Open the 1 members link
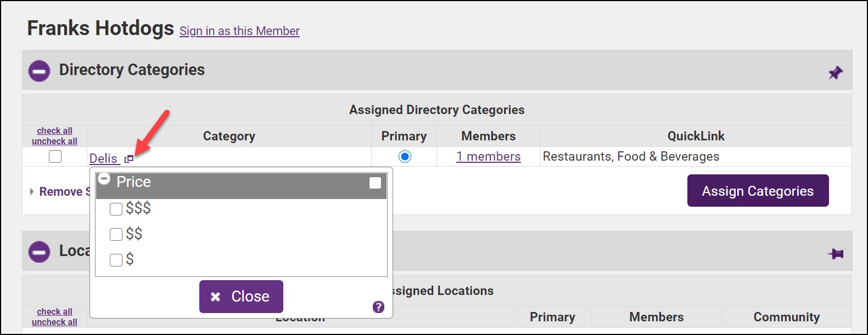The height and width of the screenshot is (335, 868). point(488,157)
